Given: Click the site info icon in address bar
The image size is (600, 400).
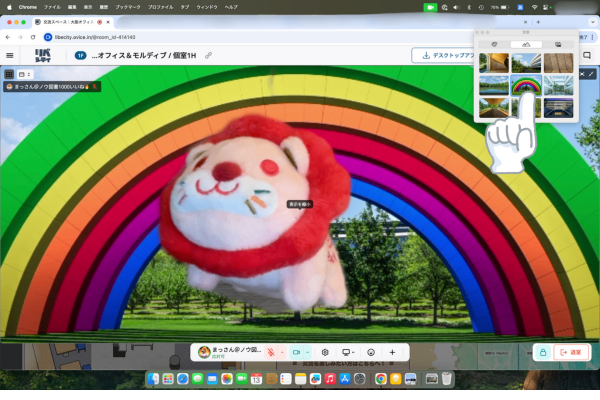Looking at the screenshot, I should click(48, 37).
